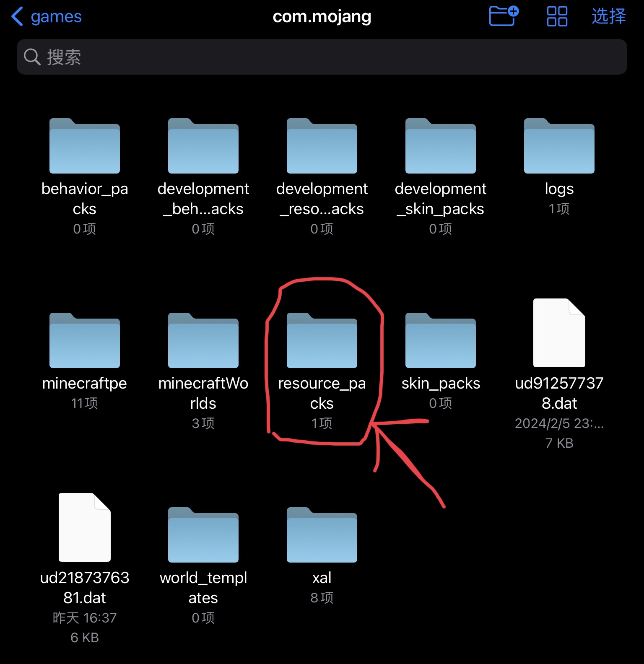This screenshot has height=664, width=644.
Task: Create a new folder with the folder-plus icon
Action: tap(504, 16)
